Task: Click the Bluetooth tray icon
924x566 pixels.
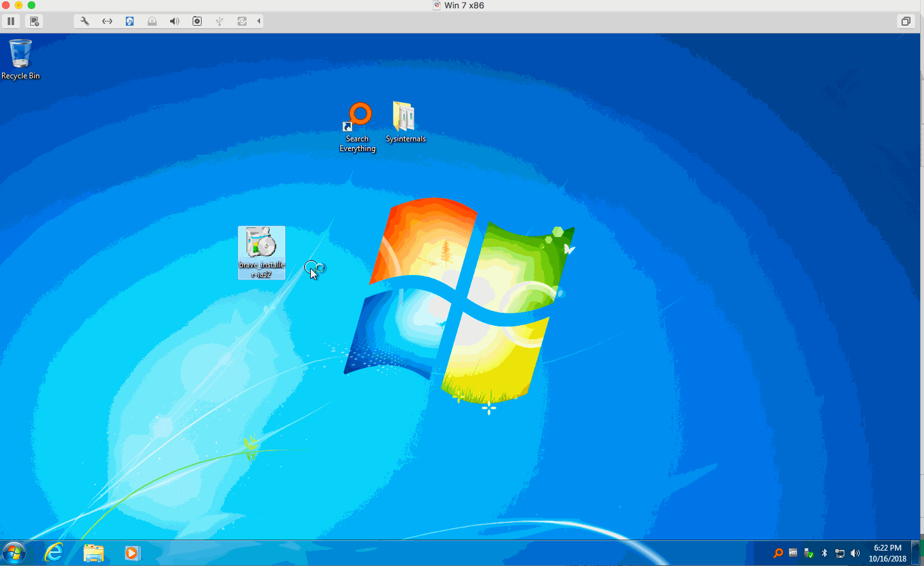Action: click(824, 553)
